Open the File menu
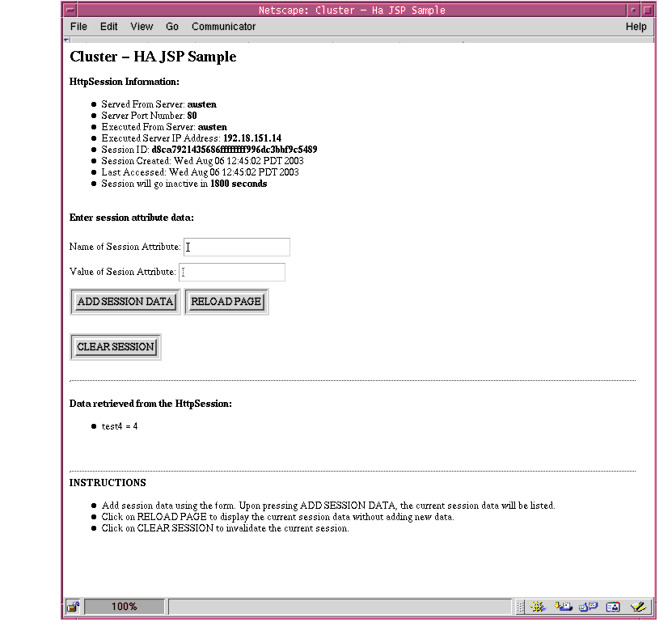The height and width of the screenshot is (635, 672). pos(78,26)
